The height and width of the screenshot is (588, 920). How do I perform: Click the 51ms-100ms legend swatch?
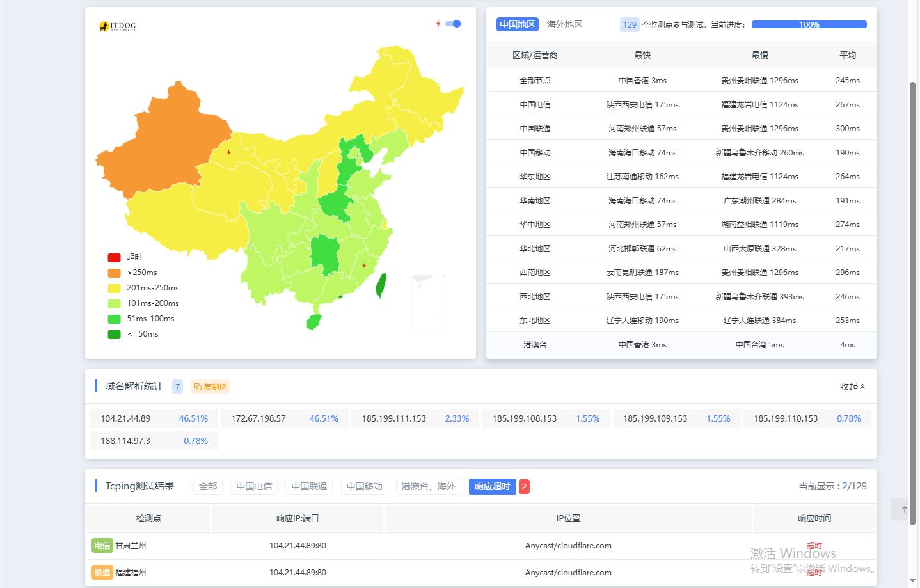coord(115,319)
